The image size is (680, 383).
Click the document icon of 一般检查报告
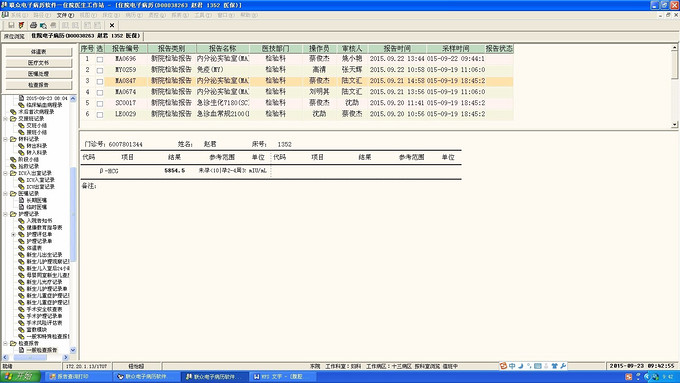coord(21,350)
